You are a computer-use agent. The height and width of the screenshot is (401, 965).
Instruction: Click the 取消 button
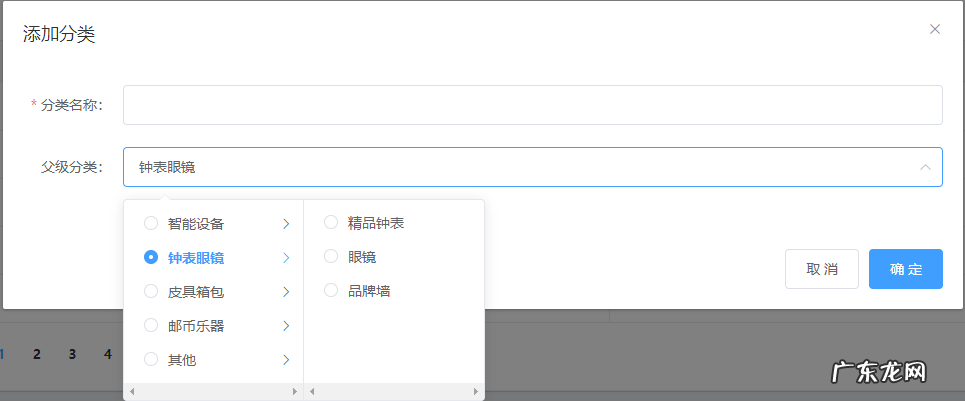(821, 269)
